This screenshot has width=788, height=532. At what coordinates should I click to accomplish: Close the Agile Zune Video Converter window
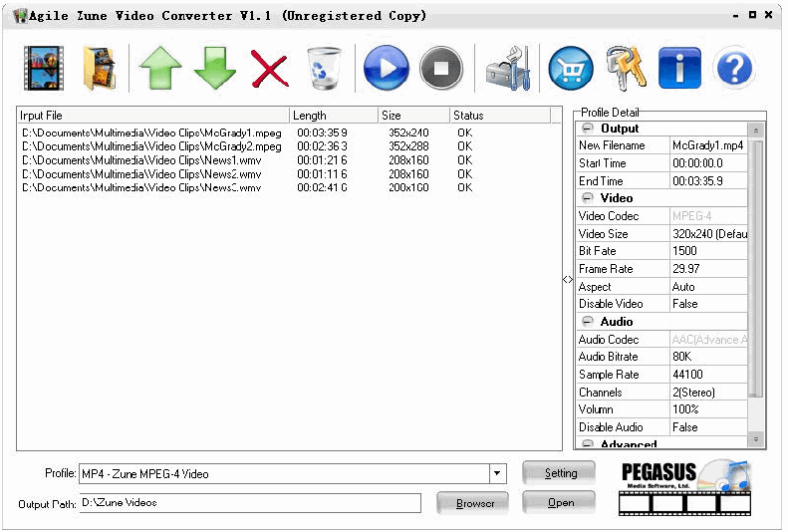point(768,15)
